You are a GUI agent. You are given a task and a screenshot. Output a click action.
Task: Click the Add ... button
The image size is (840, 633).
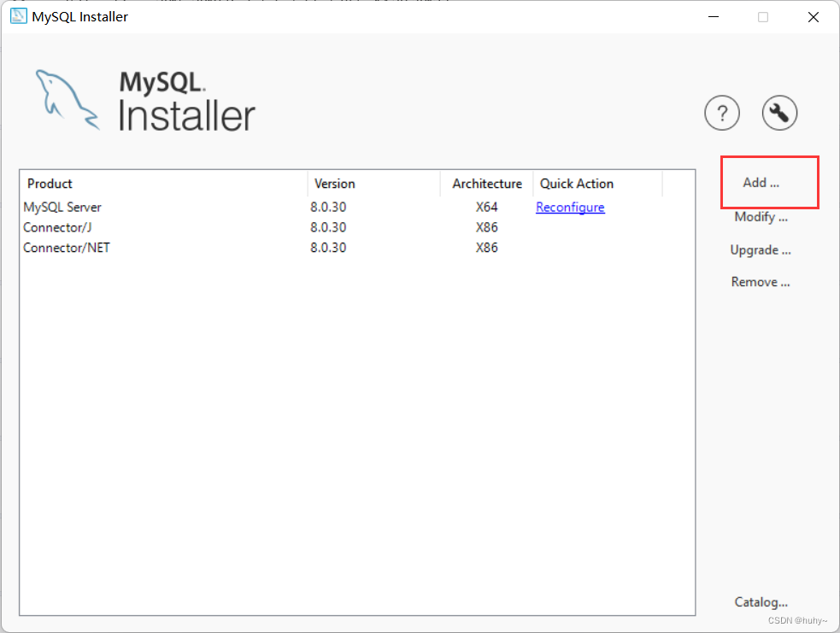pos(761,183)
